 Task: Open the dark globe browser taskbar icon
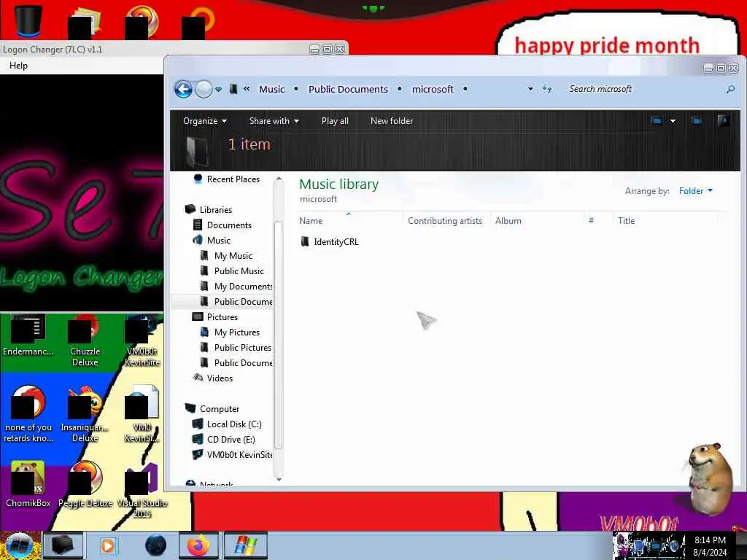pos(156,545)
